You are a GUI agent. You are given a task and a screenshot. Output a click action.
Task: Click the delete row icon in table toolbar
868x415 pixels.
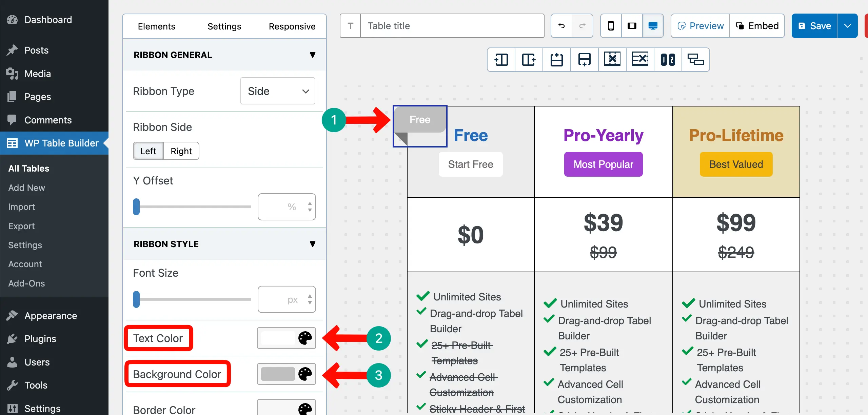[640, 60]
